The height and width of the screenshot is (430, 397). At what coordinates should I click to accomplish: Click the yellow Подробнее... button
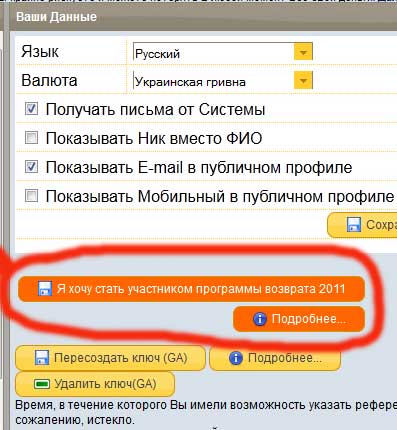[x=275, y=358]
